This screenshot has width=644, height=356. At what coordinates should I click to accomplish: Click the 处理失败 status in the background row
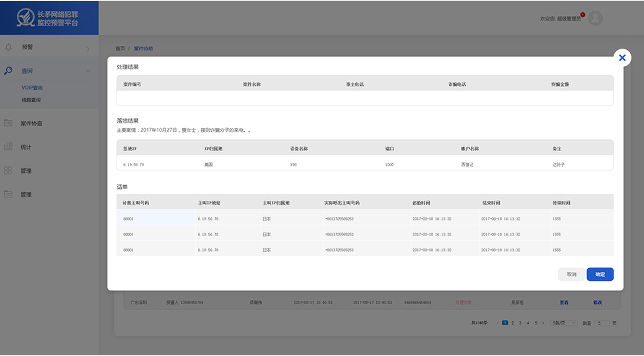[464, 302]
